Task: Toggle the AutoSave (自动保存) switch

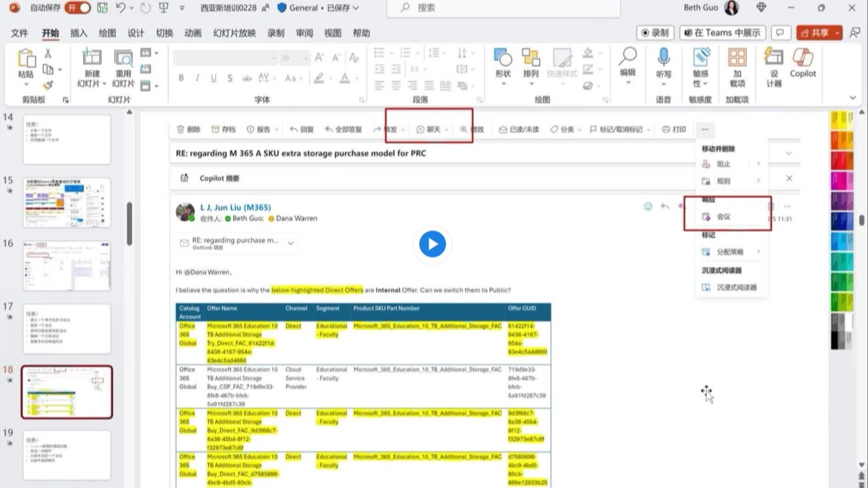Action: [77, 8]
